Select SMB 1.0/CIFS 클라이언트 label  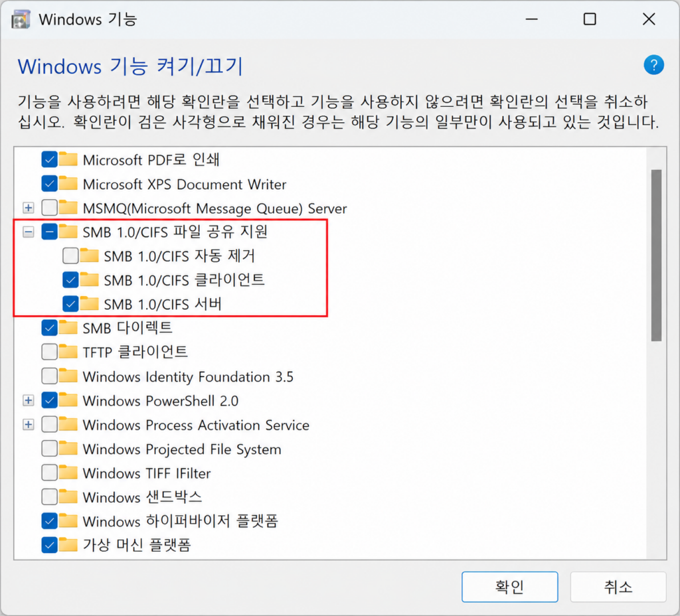[184, 280]
